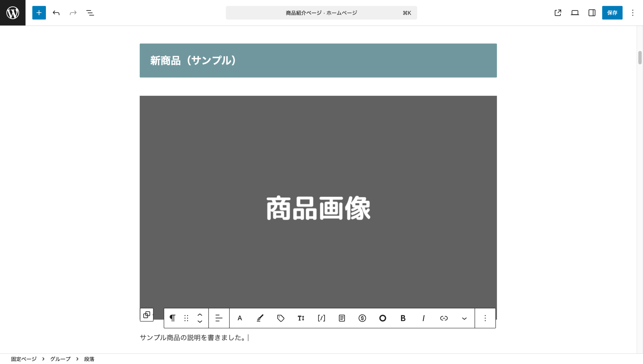Toggle the settings sidebar panel
This screenshot has width=643, height=364.
click(x=592, y=13)
